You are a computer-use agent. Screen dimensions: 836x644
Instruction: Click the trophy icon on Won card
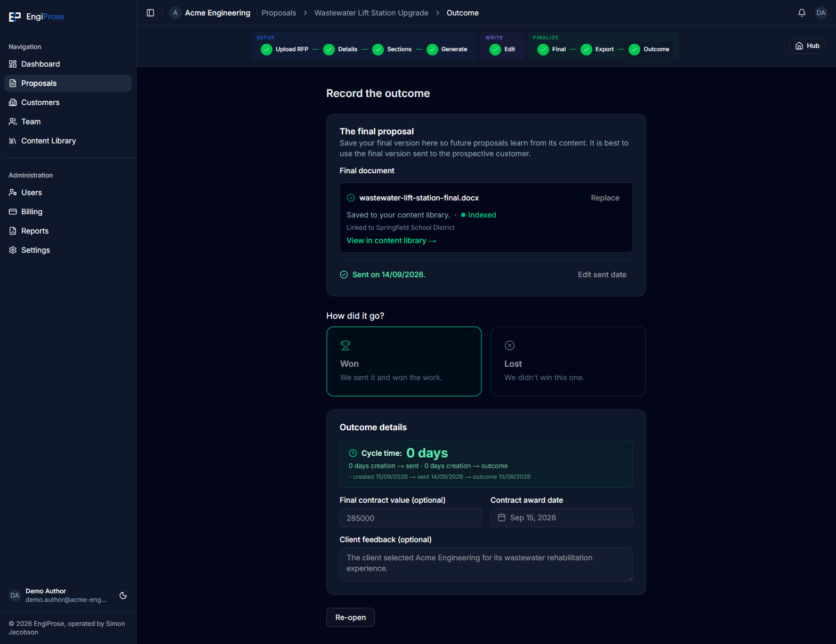345,345
